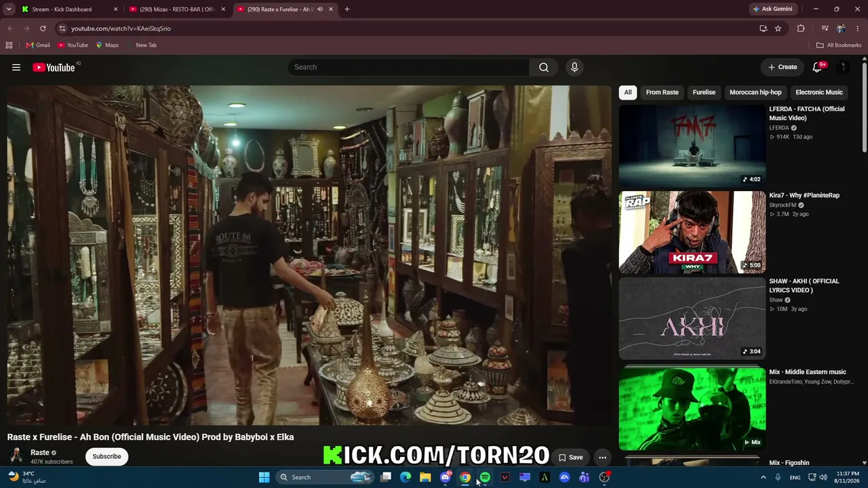Open the All Bookmarks folder
The width and height of the screenshot is (868, 488).
click(x=839, y=45)
